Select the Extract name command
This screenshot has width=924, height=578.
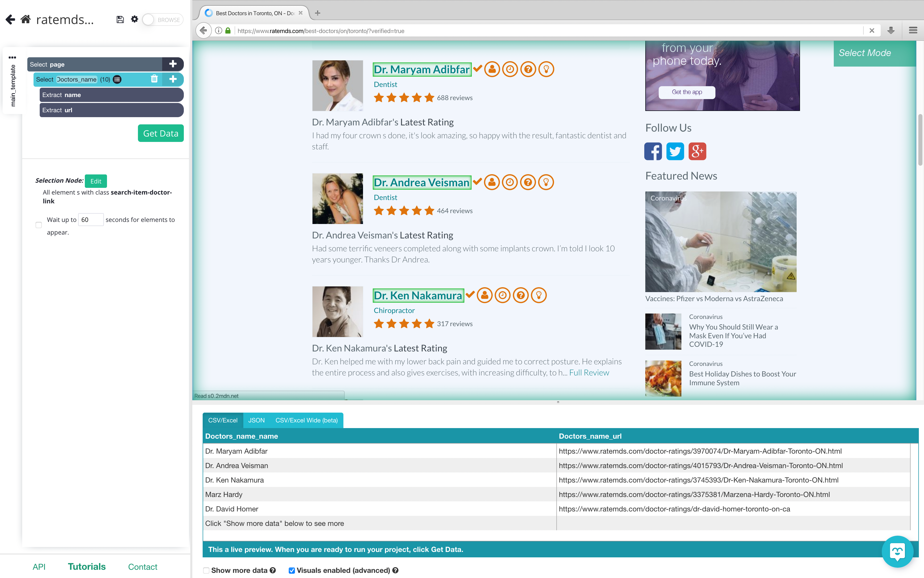click(111, 95)
